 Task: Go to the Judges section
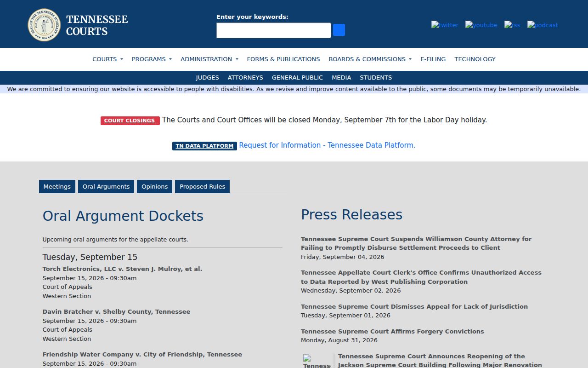[208, 77]
